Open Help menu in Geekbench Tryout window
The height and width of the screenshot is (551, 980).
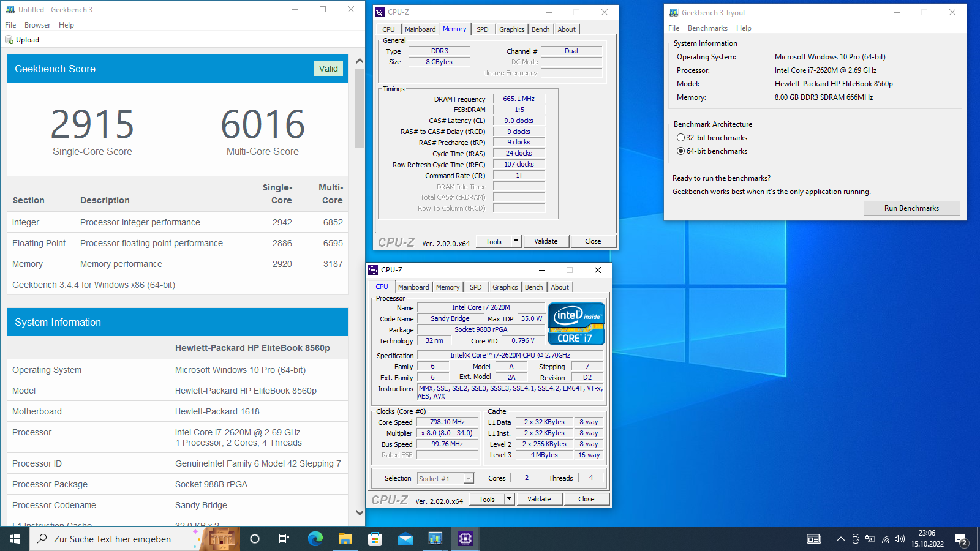744,28
